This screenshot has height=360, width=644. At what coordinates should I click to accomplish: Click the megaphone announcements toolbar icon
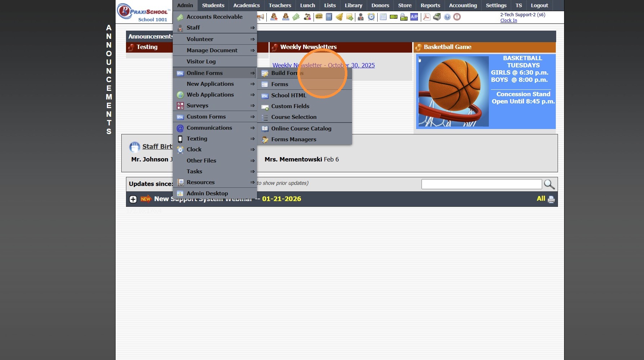click(x=261, y=17)
